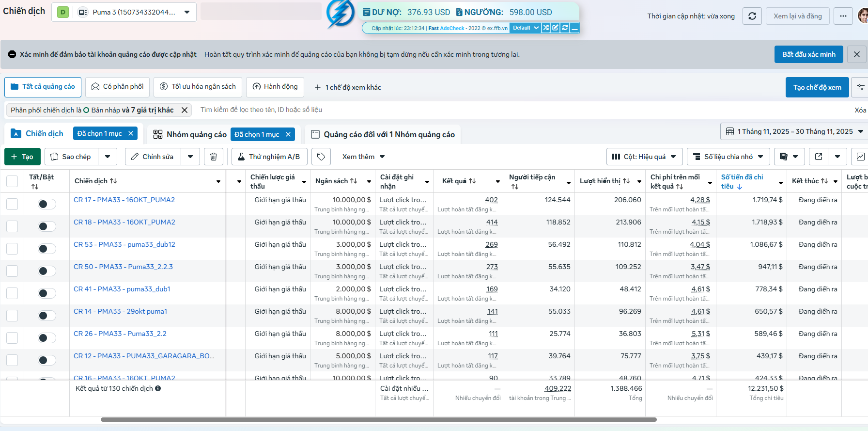Toggle the CR 26 campaign on/off switch
The image size is (868, 431).
coord(47,338)
